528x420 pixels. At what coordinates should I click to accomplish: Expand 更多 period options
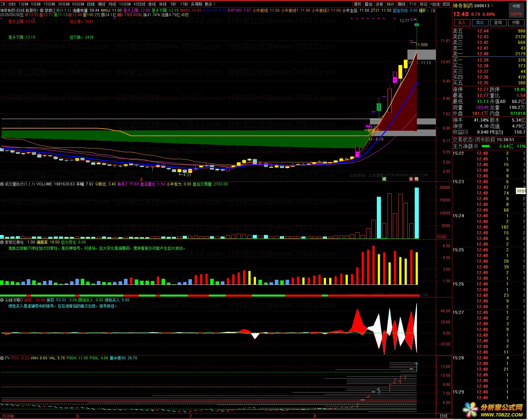210,4
